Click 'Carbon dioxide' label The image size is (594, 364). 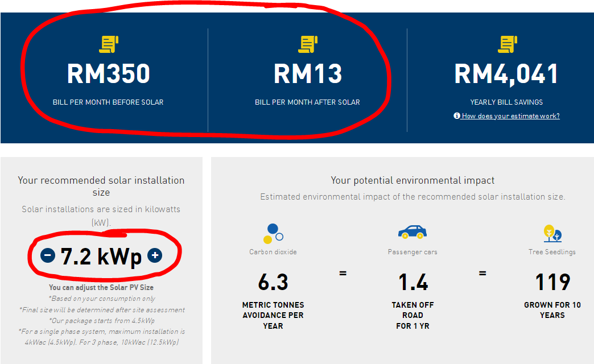pyautogui.click(x=273, y=252)
